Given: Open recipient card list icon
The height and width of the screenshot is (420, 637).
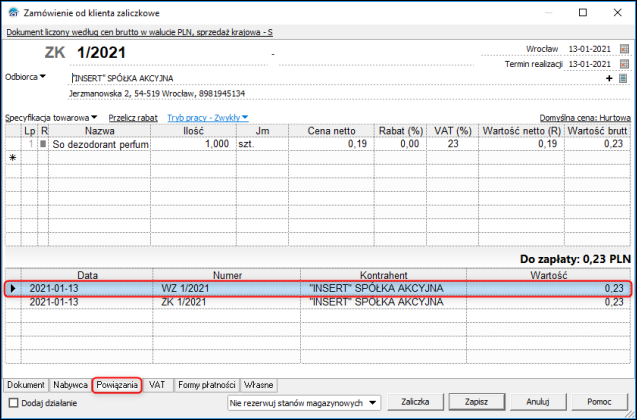Looking at the screenshot, I should [623, 78].
